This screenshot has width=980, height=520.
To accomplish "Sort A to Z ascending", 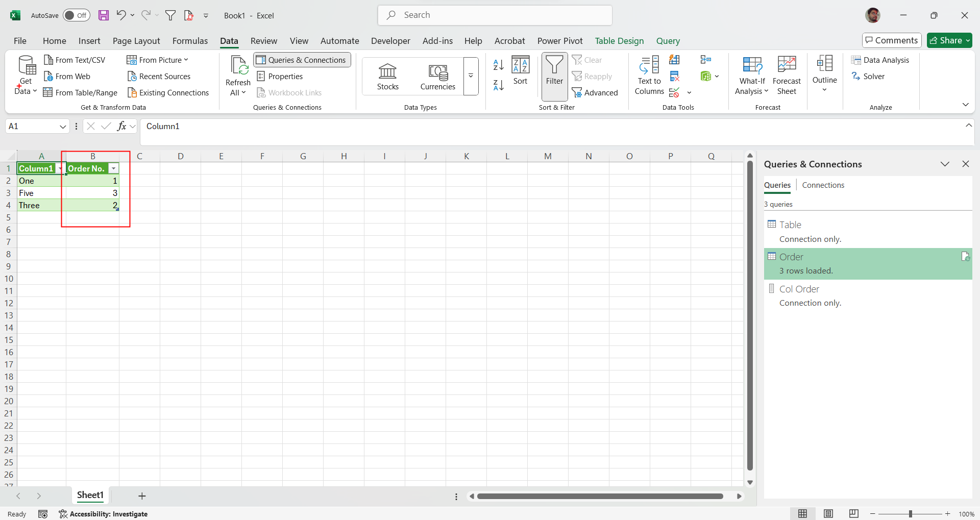I will [499, 65].
